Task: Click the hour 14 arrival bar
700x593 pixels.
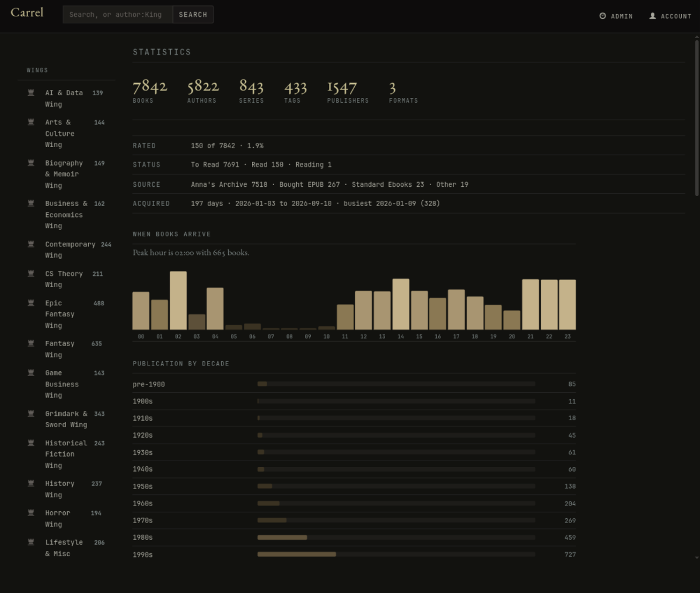Action: (401, 304)
